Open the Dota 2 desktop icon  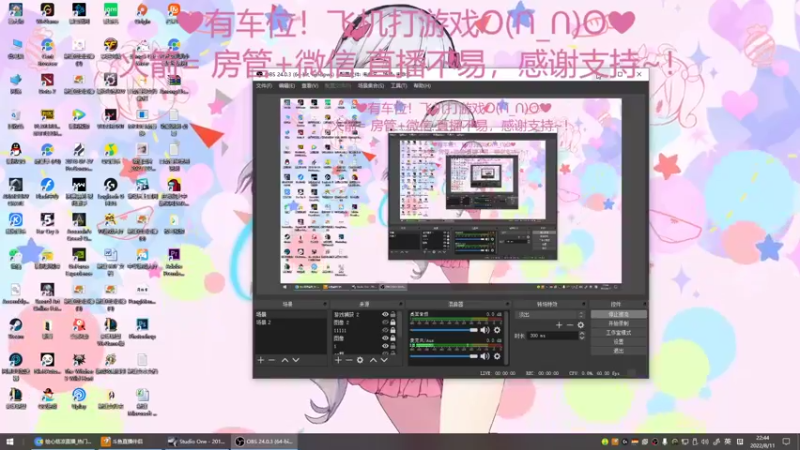(x=47, y=84)
